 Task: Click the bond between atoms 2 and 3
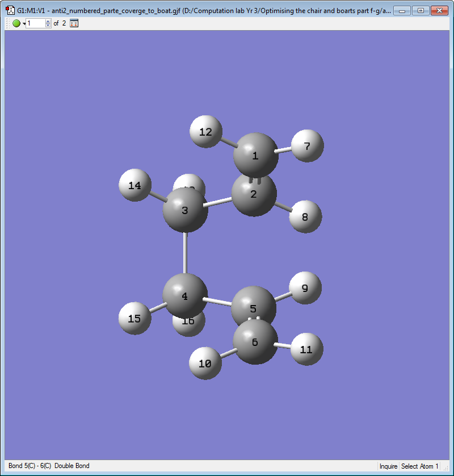(x=218, y=202)
